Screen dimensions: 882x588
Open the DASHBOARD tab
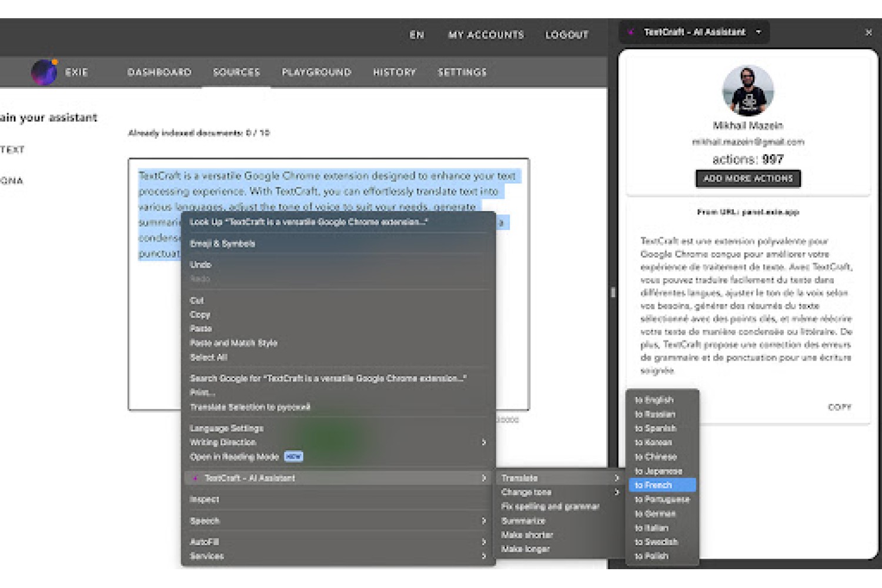pyautogui.click(x=159, y=72)
